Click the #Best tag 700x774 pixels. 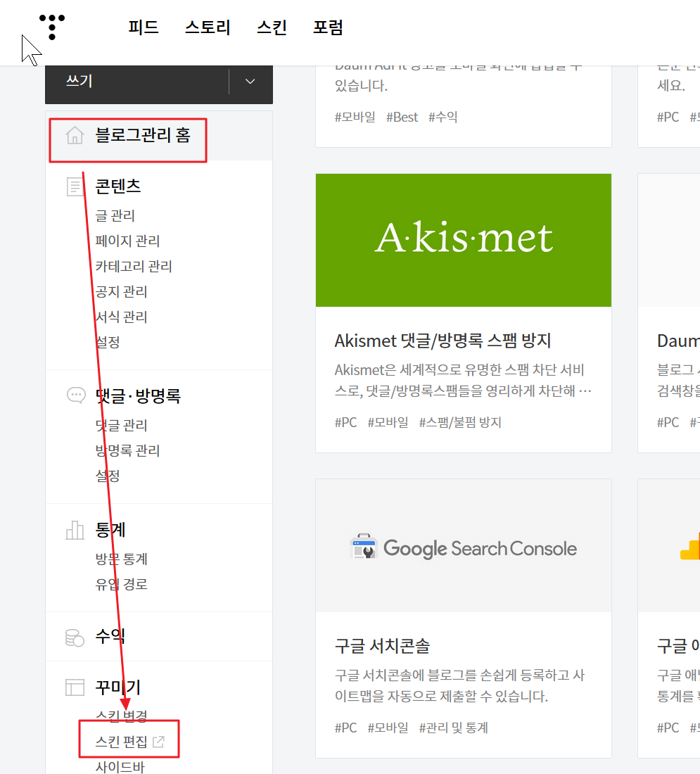pyautogui.click(x=402, y=117)
